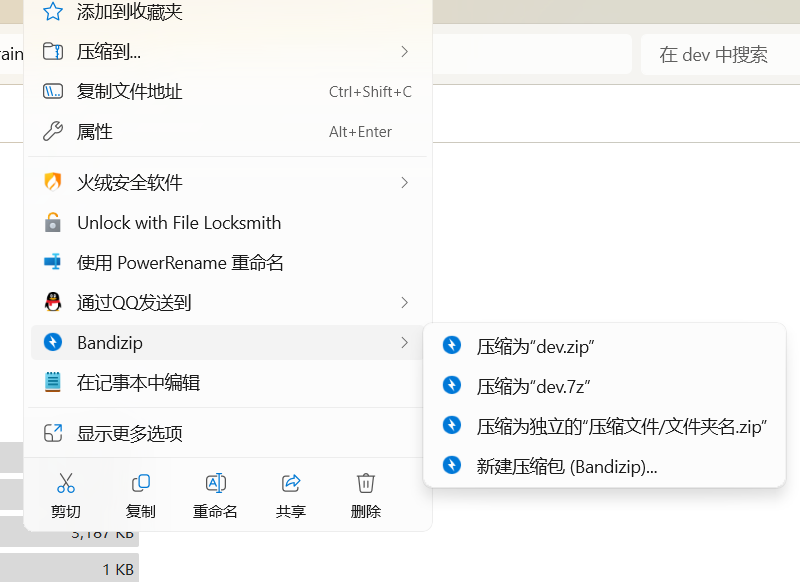Open 属性 properties menu entry
The width and height of the screenshot is (800, 582).
[x=95, y=132]
